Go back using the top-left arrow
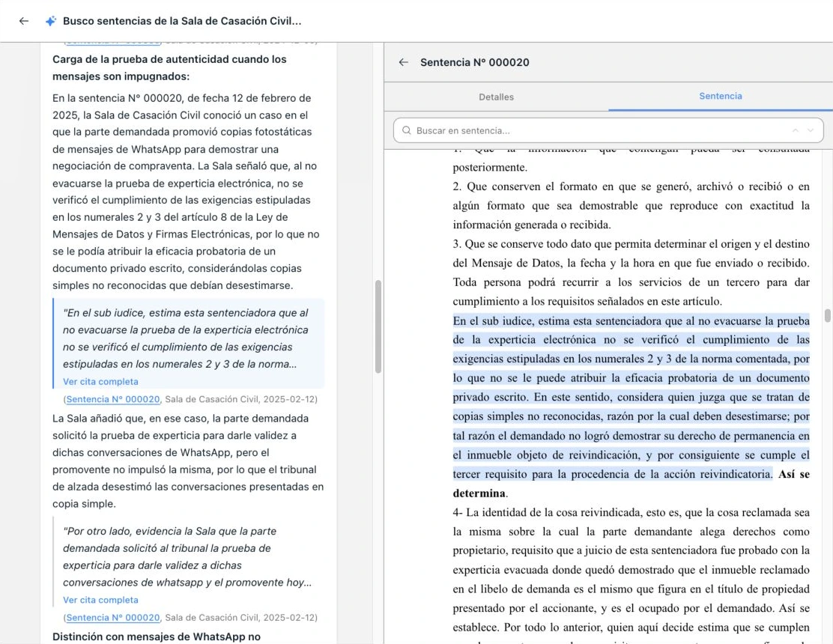Image resolution: width=833 pixels, height=644 pixels. click(x=24, y=21)
